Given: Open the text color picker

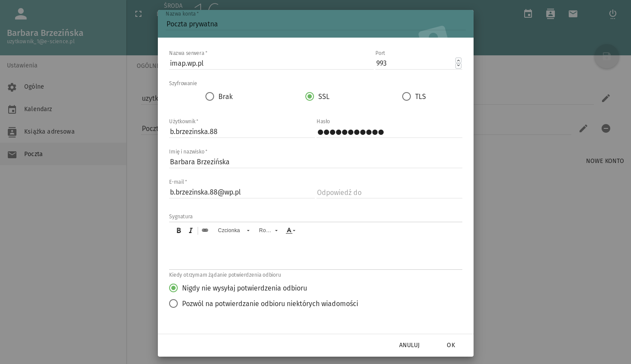Looking at the screenshot, I should click(x=291, y=230).
